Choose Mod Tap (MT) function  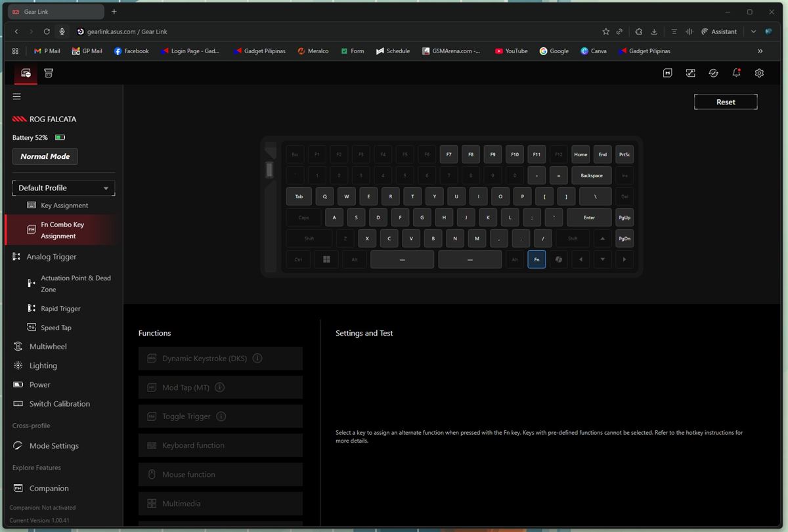coord(221,388)
